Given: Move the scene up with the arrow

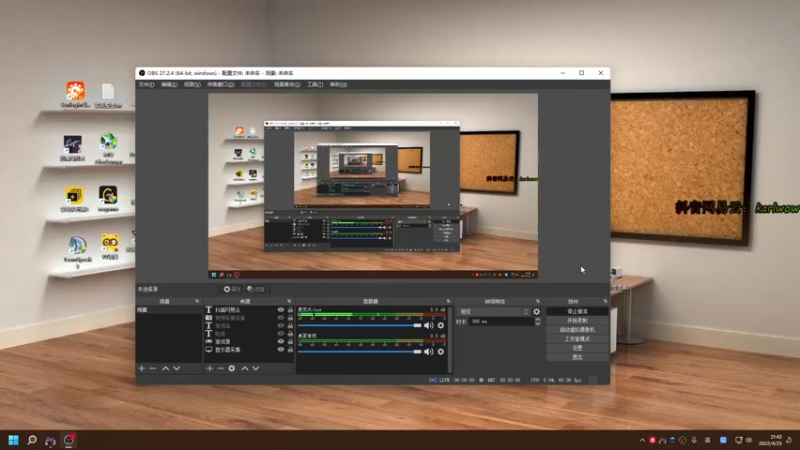Looking at the screenshot, I should pyautogui.click(x=166, y=368).
